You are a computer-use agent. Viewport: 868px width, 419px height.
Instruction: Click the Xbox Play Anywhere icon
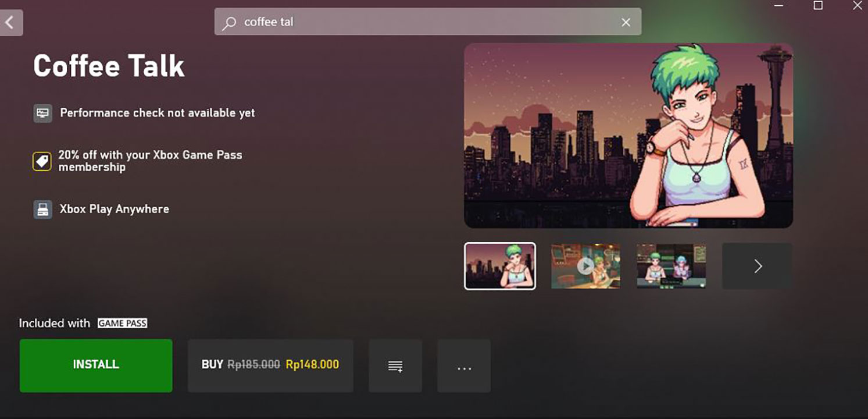(42, 210)
